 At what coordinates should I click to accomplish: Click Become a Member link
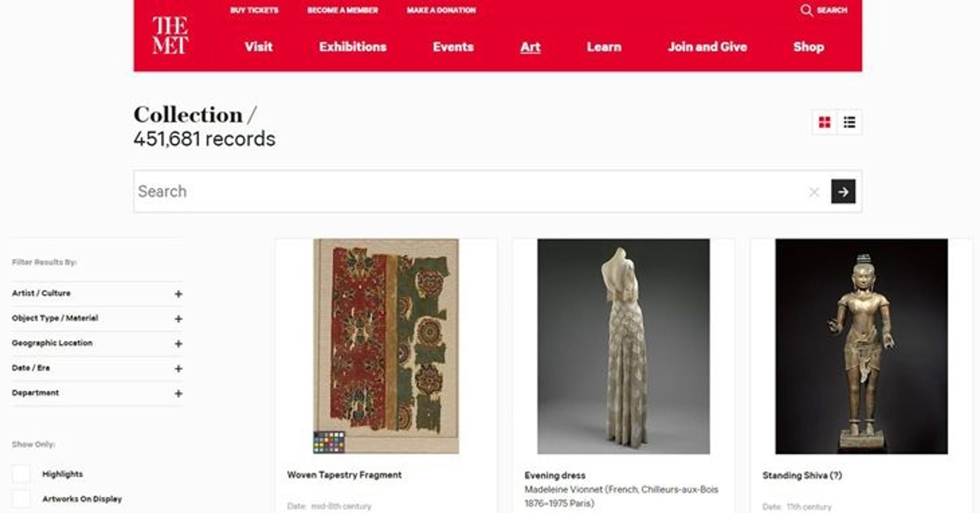(x=342, y=10)
